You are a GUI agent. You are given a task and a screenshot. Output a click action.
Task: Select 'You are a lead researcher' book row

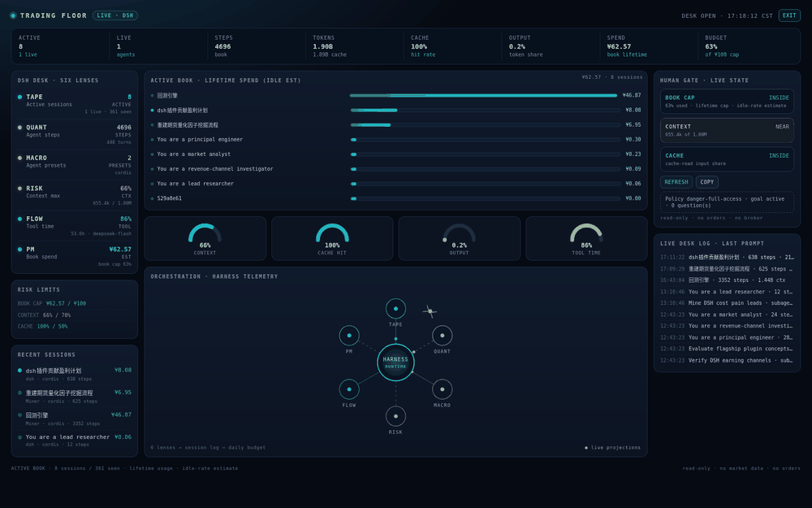point(395,184)
